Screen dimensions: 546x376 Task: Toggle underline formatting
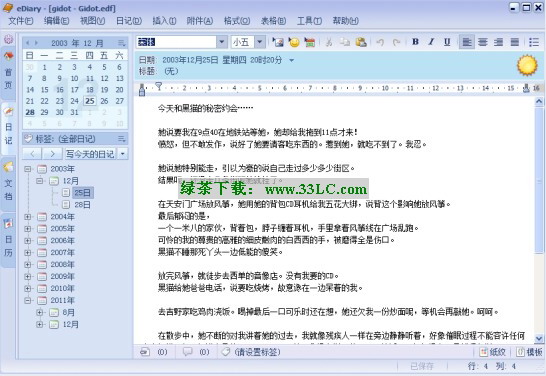(x=447, y=42)
